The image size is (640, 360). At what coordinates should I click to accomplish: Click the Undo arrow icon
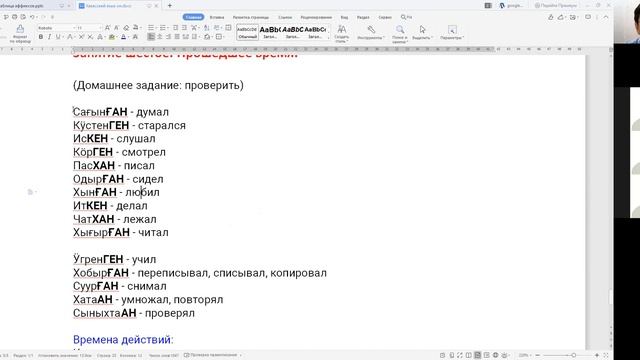click(x=32, y=17)
